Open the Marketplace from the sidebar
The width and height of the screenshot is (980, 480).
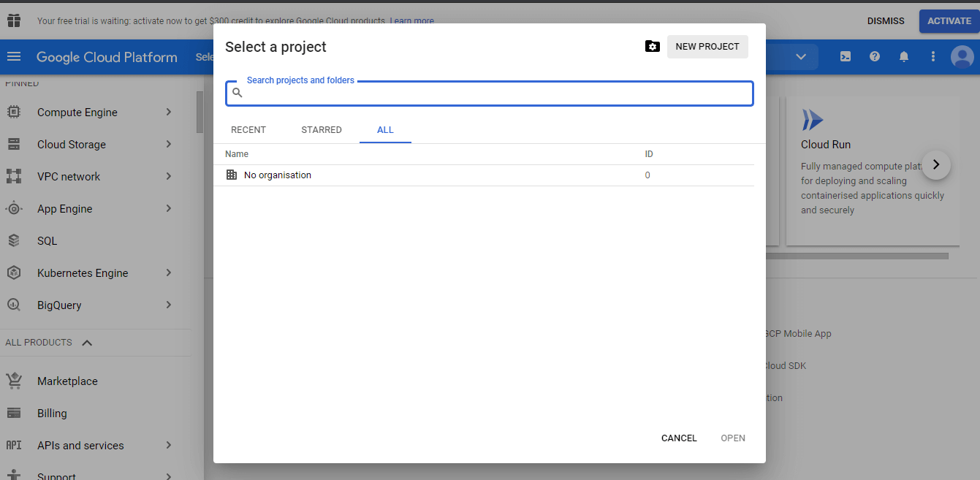67,381
